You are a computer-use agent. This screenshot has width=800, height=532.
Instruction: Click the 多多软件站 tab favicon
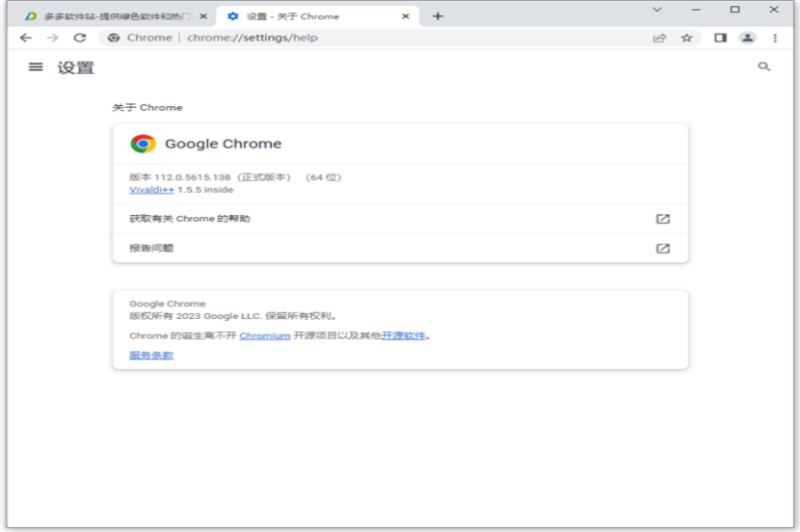[x=31, y=16]
